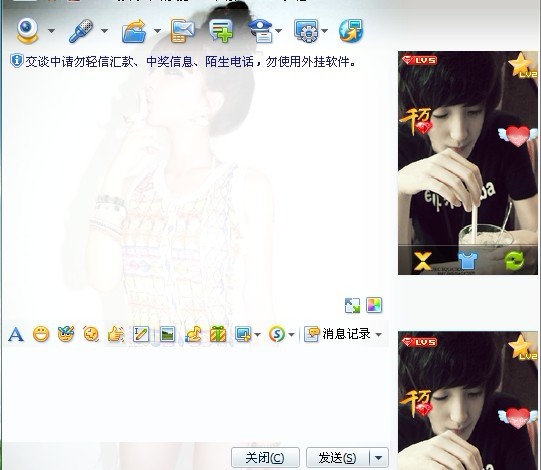Click the expand chat area arrows icon
The height and width of the screenshot is (470, 541).
click(x=352, y=305)
